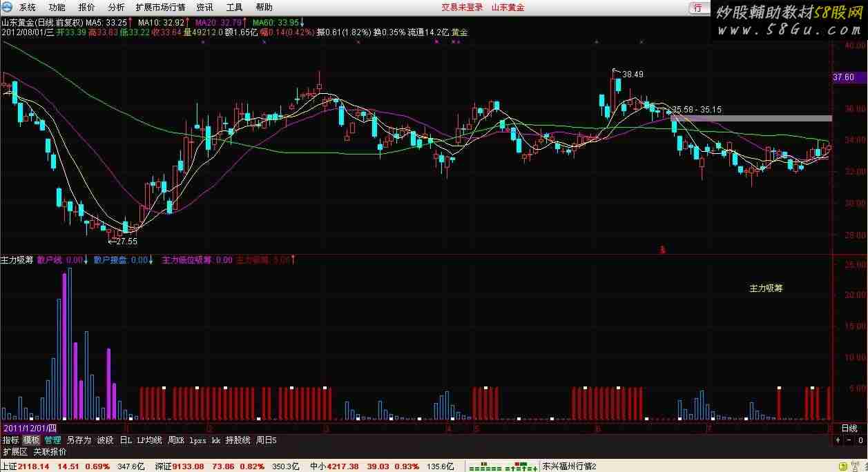
Task: Click the 35.58 - 35.15 gap label
Action: (696, 109)
